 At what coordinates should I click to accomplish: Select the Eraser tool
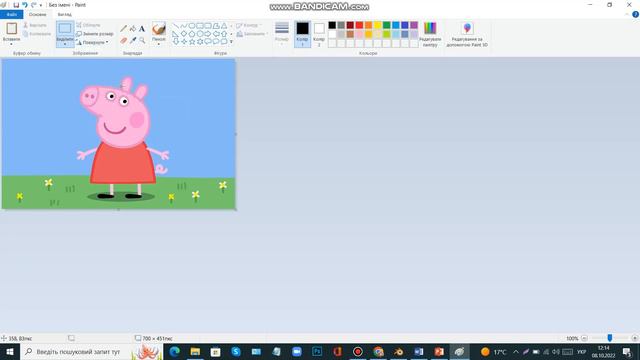point(124,40)
